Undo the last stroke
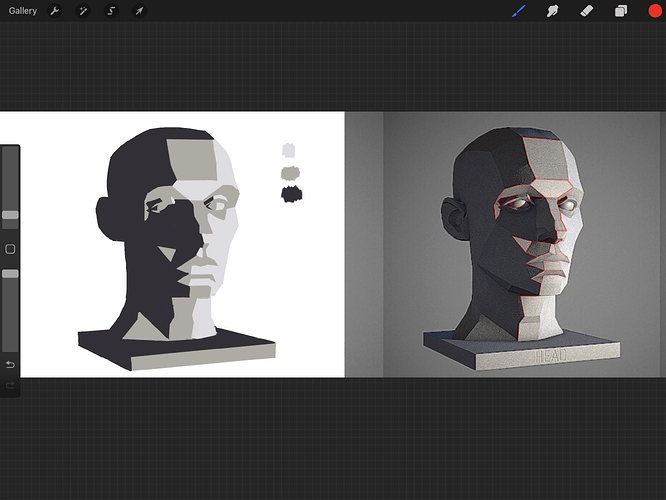The image size is (666, 500). pyautogui.click(x=10, y=365)
